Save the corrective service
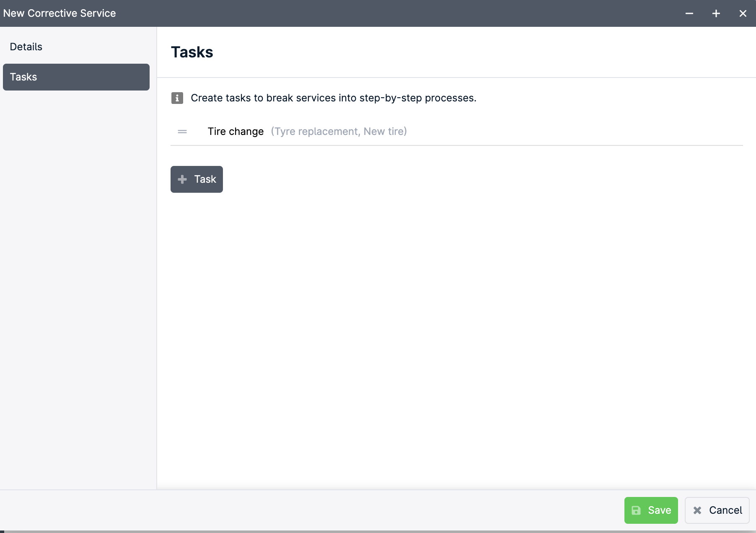 (x=651, y=510)
